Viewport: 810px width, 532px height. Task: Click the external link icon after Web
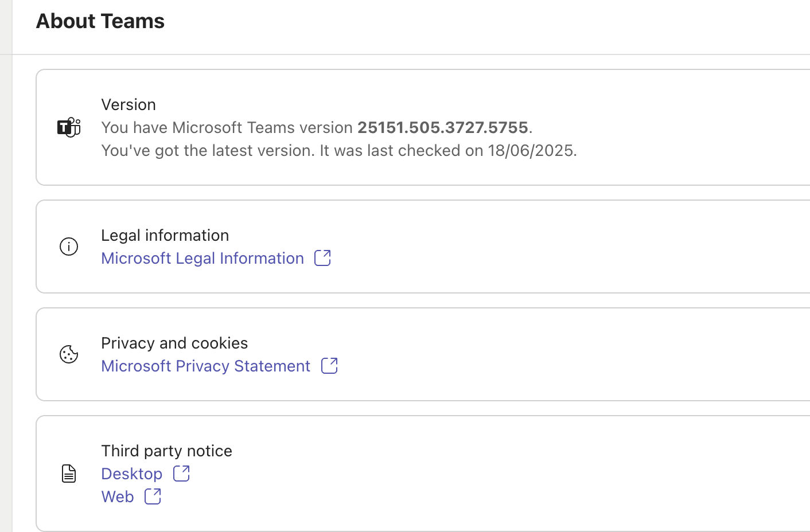coord(152,496)
